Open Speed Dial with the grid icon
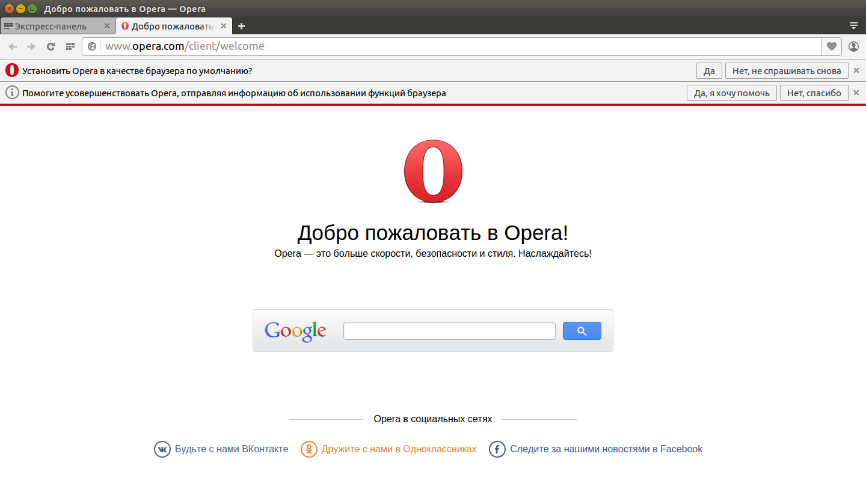This screenshot has height=504, width=866. (70, 46)
